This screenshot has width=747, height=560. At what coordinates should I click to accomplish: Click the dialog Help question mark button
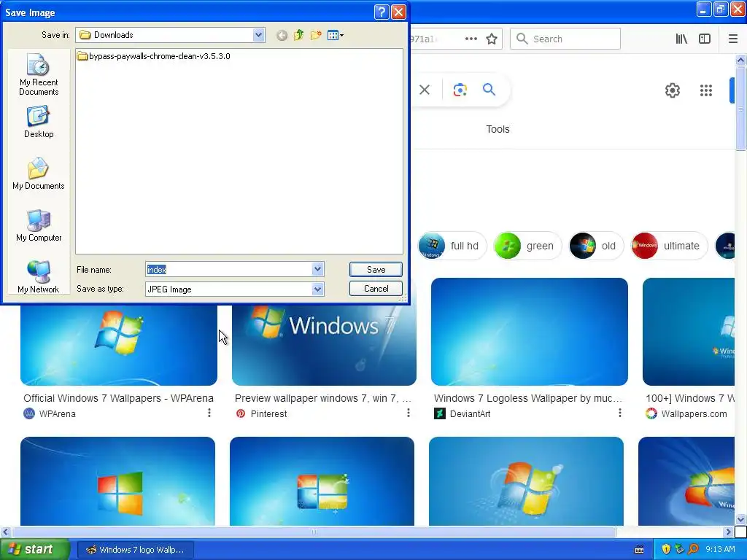(382, 12)
